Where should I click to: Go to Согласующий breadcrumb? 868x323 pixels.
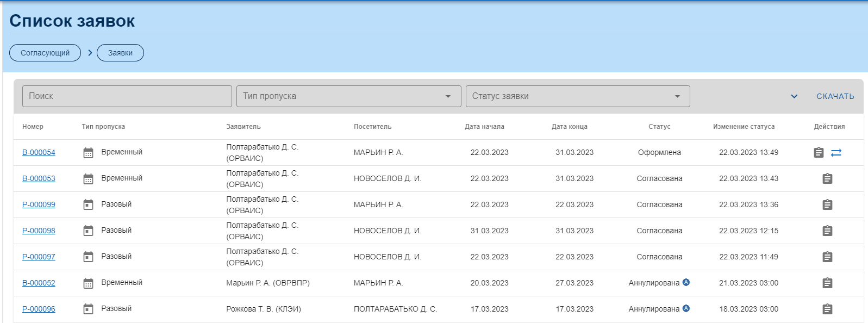pos(45,53)
